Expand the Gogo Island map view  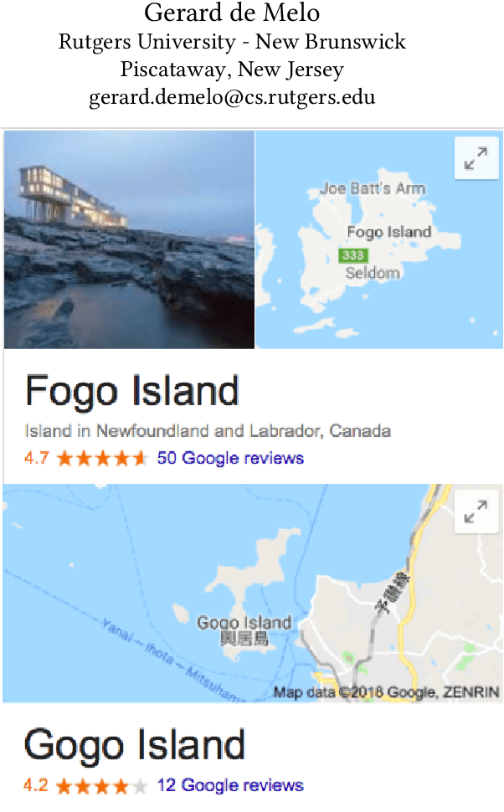click(476, 511)
